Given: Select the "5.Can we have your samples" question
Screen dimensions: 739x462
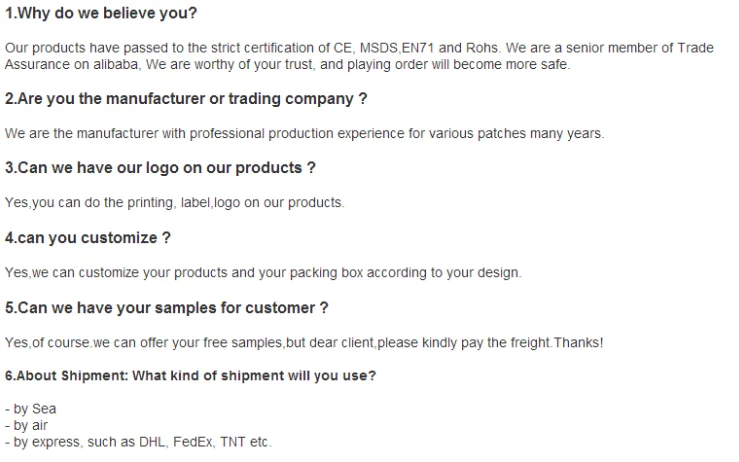Looking at the screenshot, I should 167,308.
